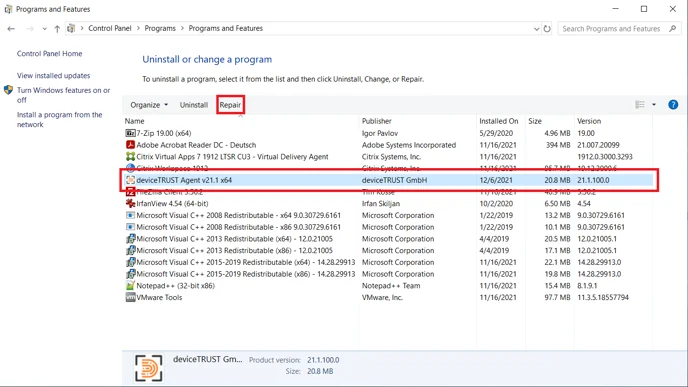The width and height of the screenshot is (688, 387).
Task: Click the Refresh address bar icon
Action: click(x=547, y=29)
